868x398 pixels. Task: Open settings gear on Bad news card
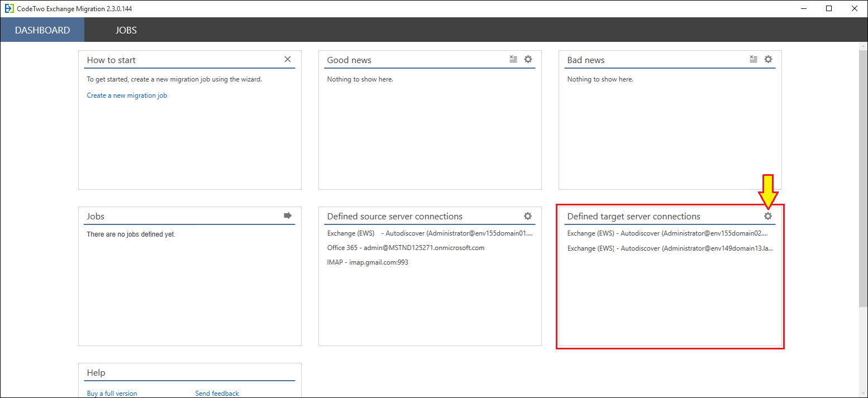click(x=768, y=59)
